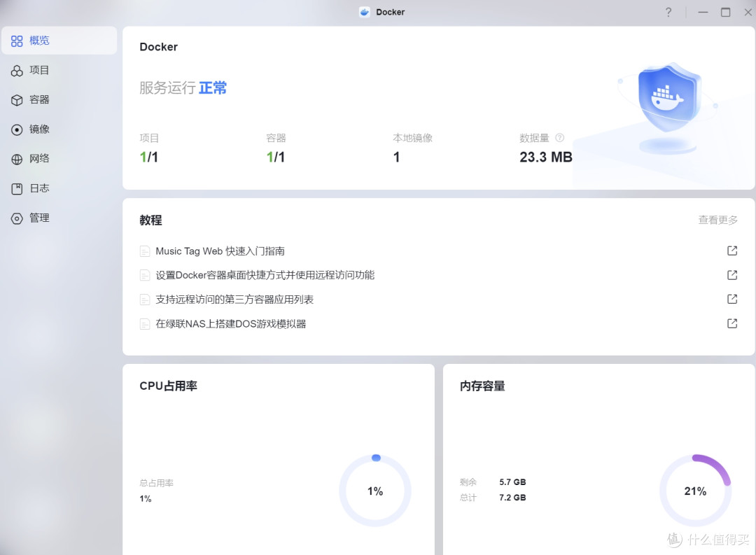This screenshot has height=555, width=756.
Task: Open the 镜像 images section
Action: point(59,129)
